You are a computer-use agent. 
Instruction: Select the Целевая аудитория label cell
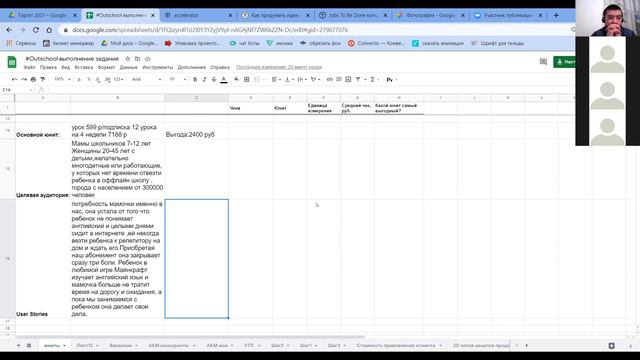[42, 169]
